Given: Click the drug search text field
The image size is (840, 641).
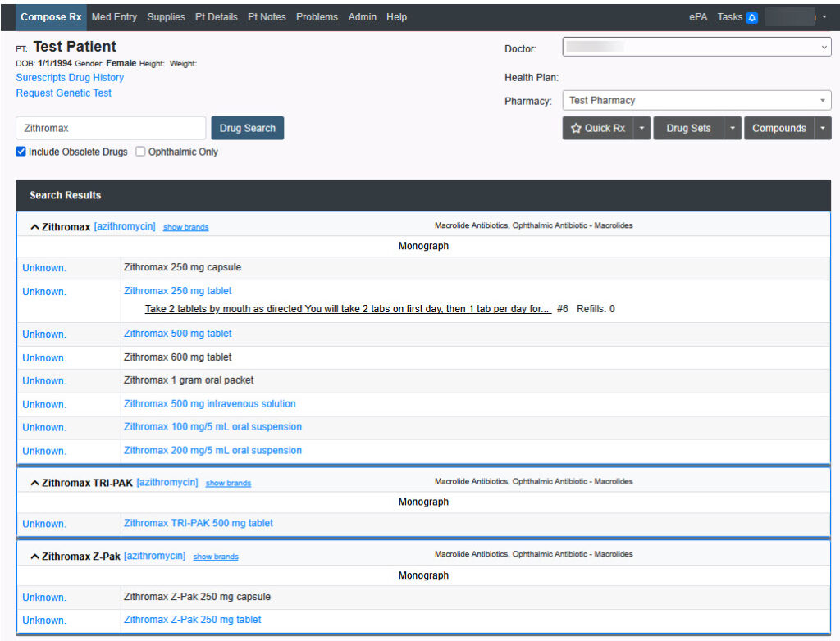Looking at the screenshot, I should tap(111, 129).
